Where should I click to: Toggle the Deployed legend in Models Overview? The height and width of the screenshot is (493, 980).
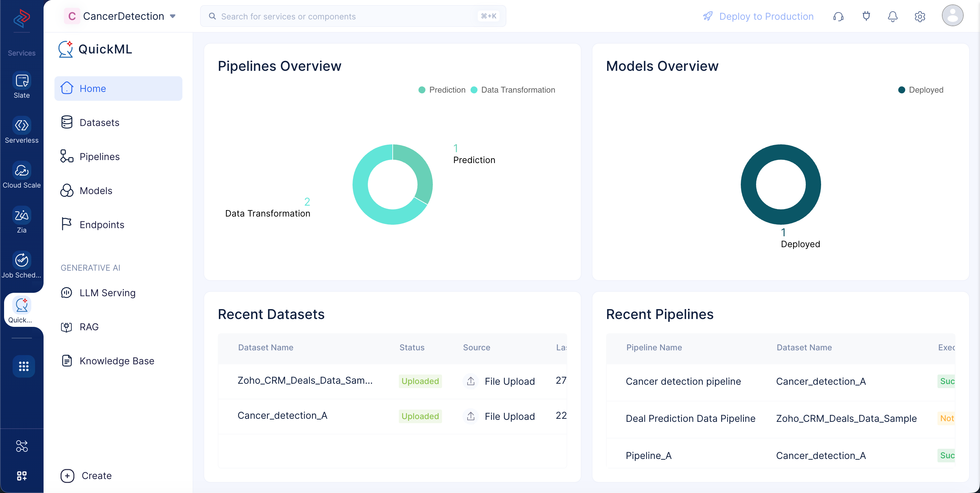pos(921,90)
